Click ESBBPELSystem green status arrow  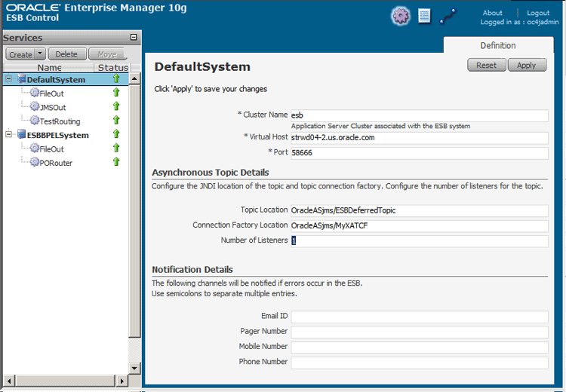pyautogui.click(x=116, y=133)
